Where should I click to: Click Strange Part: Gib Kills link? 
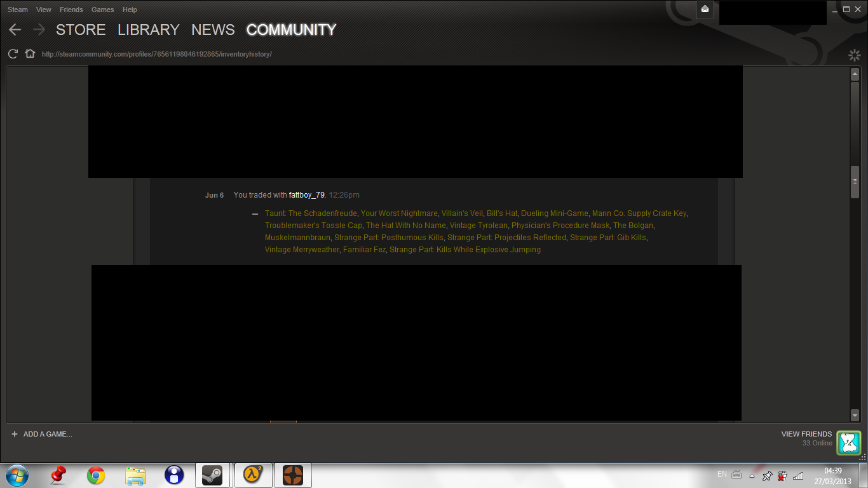point(608,238)
